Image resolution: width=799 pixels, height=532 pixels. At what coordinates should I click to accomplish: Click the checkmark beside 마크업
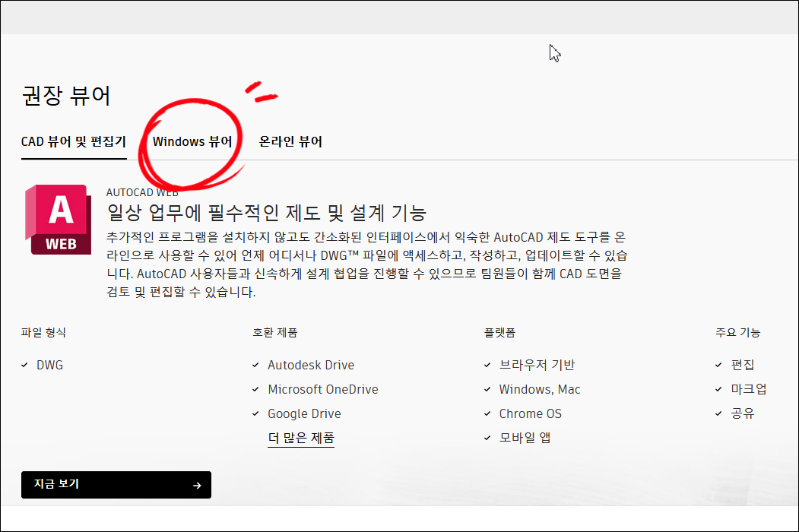tap(718, 389)
